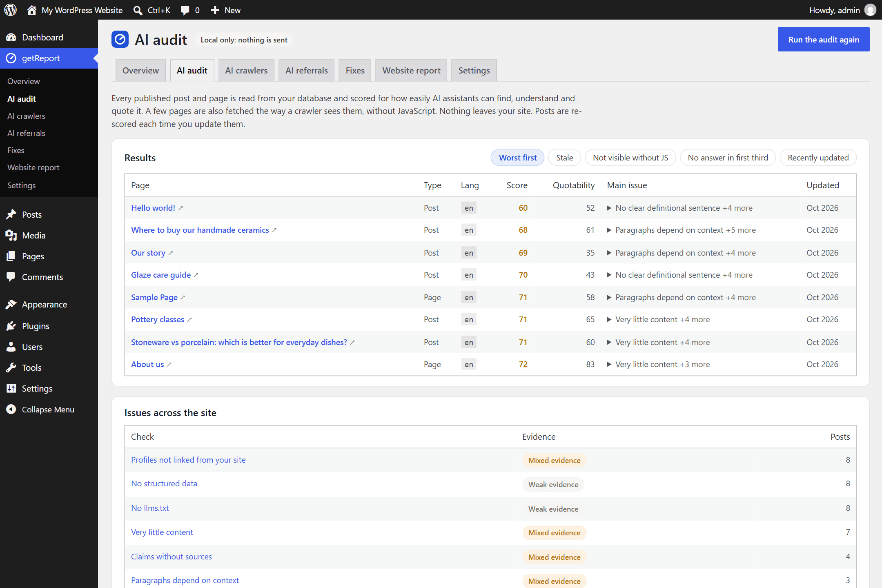Click the search magnifier icon Ctrl+K
The height and width of the screenshot is (588, 882).
coord(138,10)
